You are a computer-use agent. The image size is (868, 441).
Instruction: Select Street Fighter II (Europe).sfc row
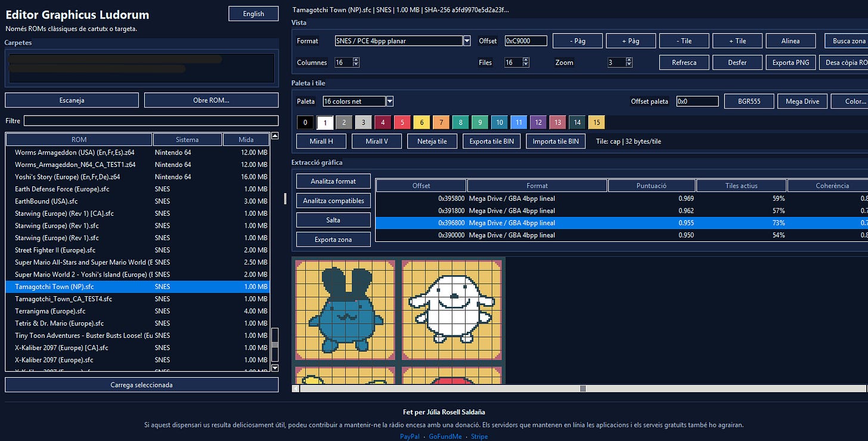[138, 250]
